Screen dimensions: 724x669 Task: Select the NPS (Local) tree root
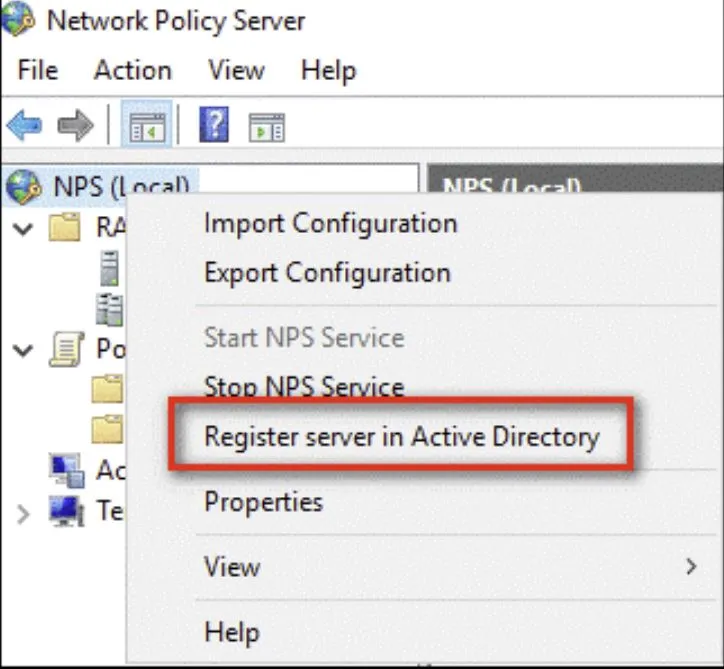click(121, 187)
